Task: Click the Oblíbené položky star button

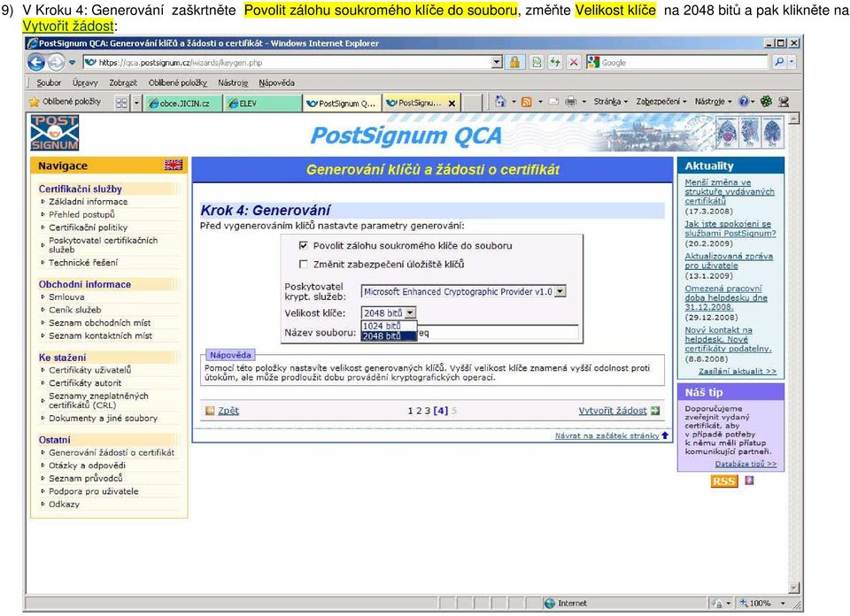Action: pos(65,102)
